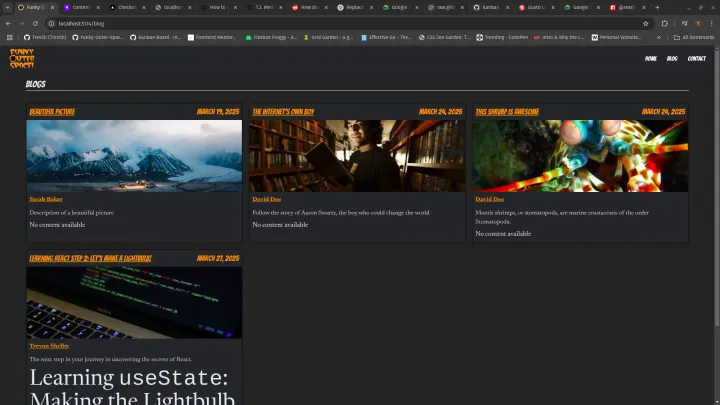Go back with the browser back arrow
Viewport: 720px width, 405px height.
tap(8, 23)
